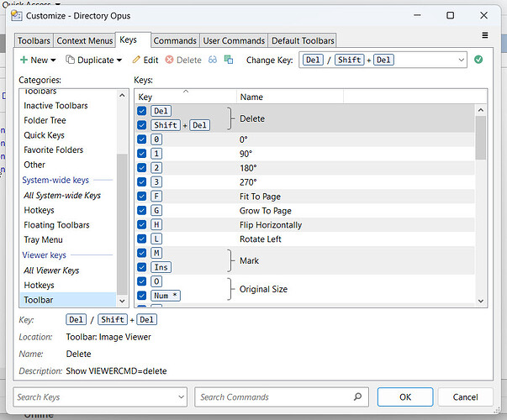Click the keys list scroll-down arrow

tap(481, 301)
